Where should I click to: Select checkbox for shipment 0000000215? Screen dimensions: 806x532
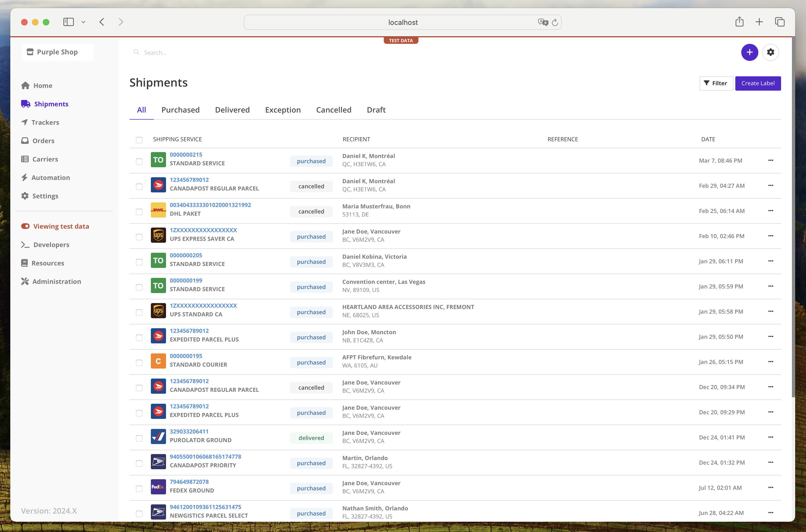(139, 161)
